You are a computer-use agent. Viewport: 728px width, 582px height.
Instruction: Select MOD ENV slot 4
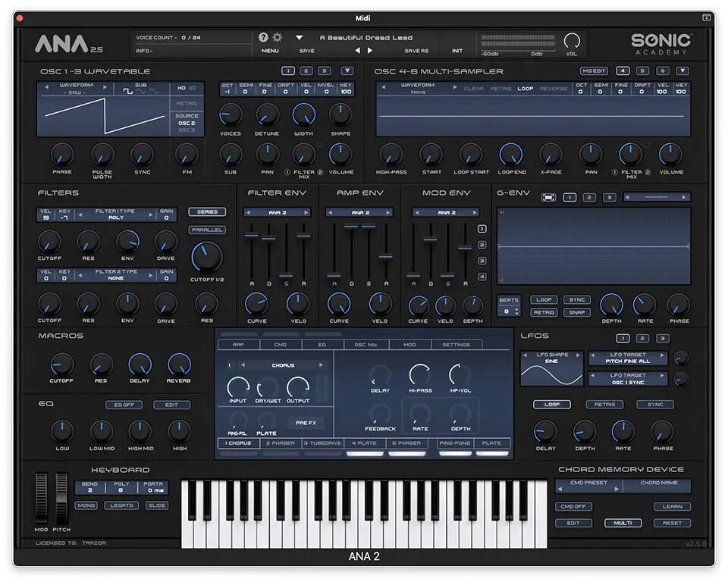point(482,277)
